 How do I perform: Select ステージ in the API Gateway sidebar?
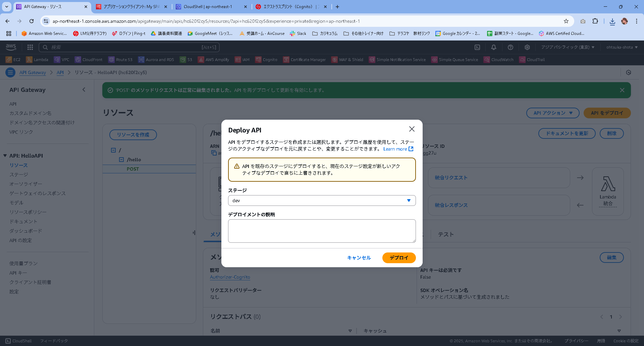pos(19,174)
